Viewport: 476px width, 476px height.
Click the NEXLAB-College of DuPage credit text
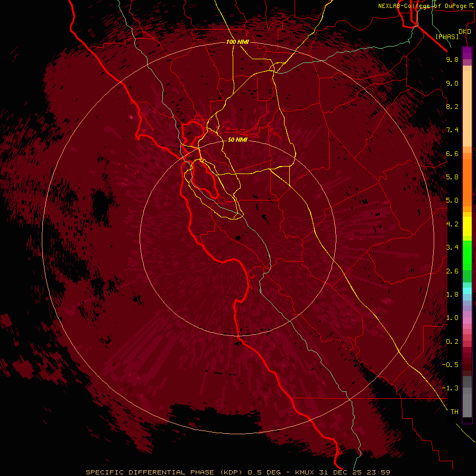422,6
